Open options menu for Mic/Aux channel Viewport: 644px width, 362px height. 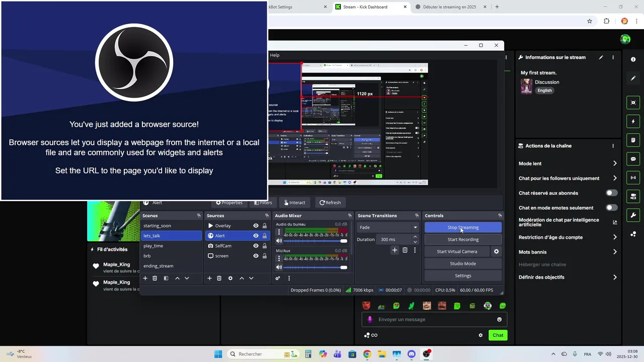click(279, 258)
